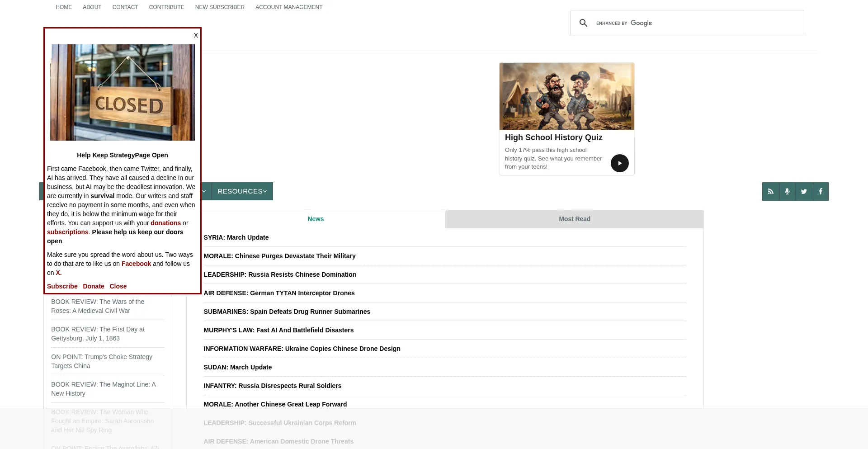The width and height of the screenshot is (868, 449).
Task: Open SUDAN: March Update article
Action: [x=238, y=367]
